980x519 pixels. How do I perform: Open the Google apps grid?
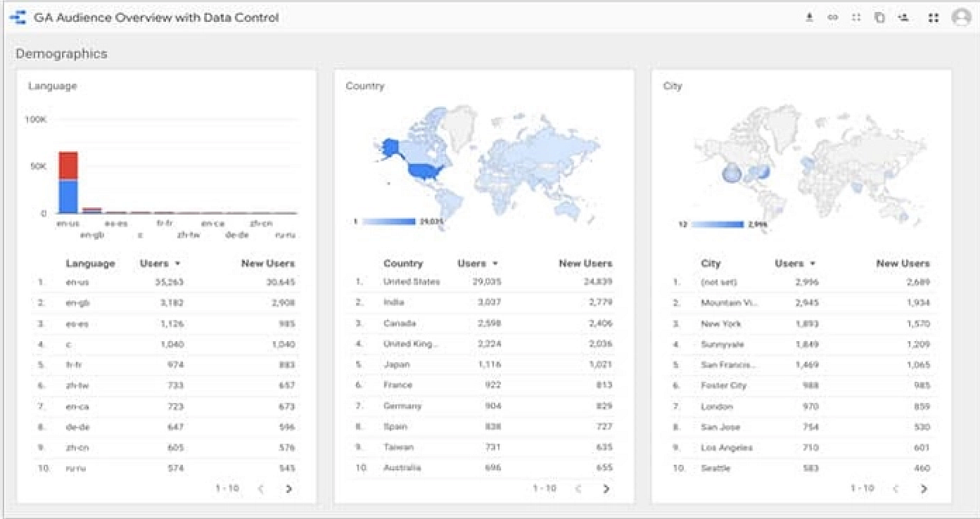(x=935, y=16)
